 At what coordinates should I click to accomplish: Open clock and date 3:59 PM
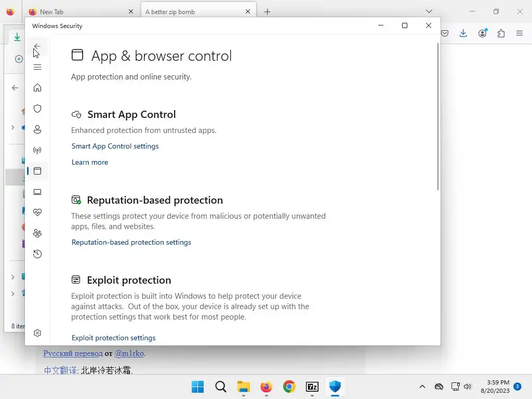(495, 387)
